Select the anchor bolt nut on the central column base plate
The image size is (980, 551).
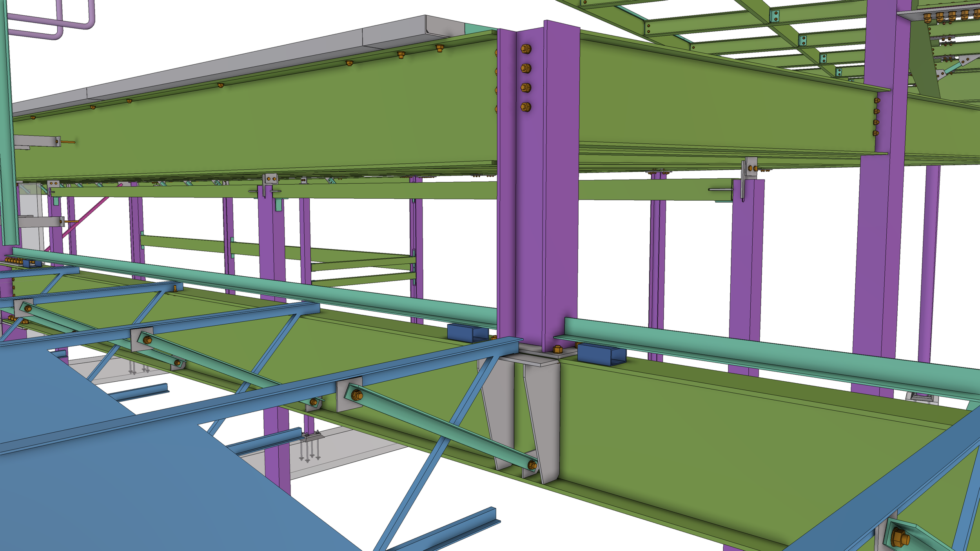557,349
